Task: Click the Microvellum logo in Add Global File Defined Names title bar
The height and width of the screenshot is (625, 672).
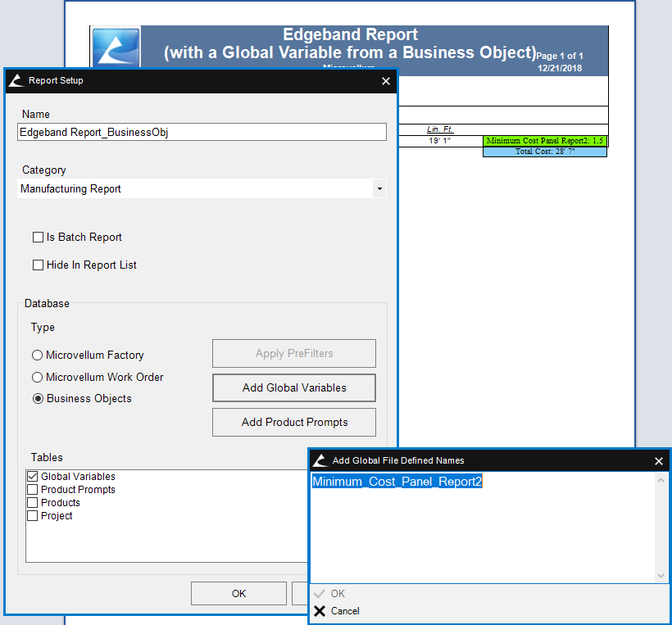Action: tap(320, 460)
